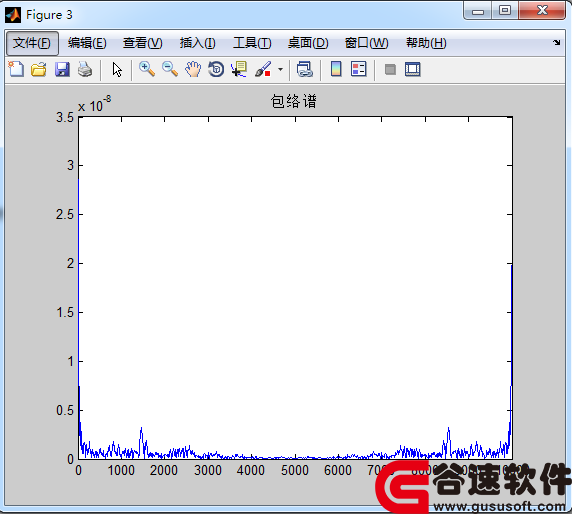Expand the Brush color dropdown arrow
Screen dimensions: 572x514
coord(280,69)
